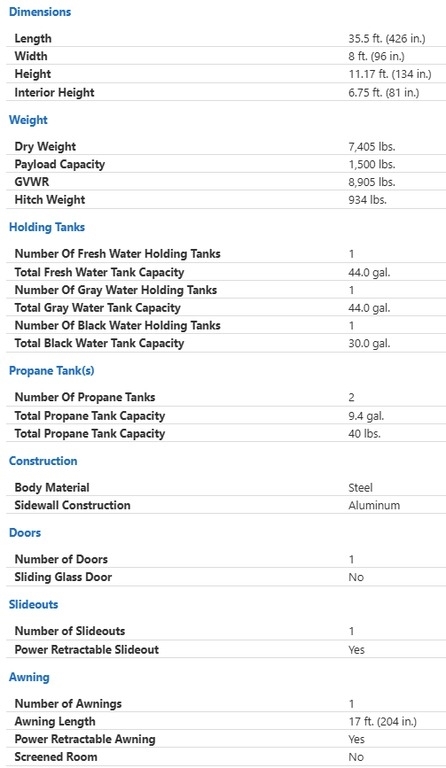Image resolution: width=446 pixels, height=768 pixels.
Task: Click the Sliding Glass Door row label
Action: point(63,577)
